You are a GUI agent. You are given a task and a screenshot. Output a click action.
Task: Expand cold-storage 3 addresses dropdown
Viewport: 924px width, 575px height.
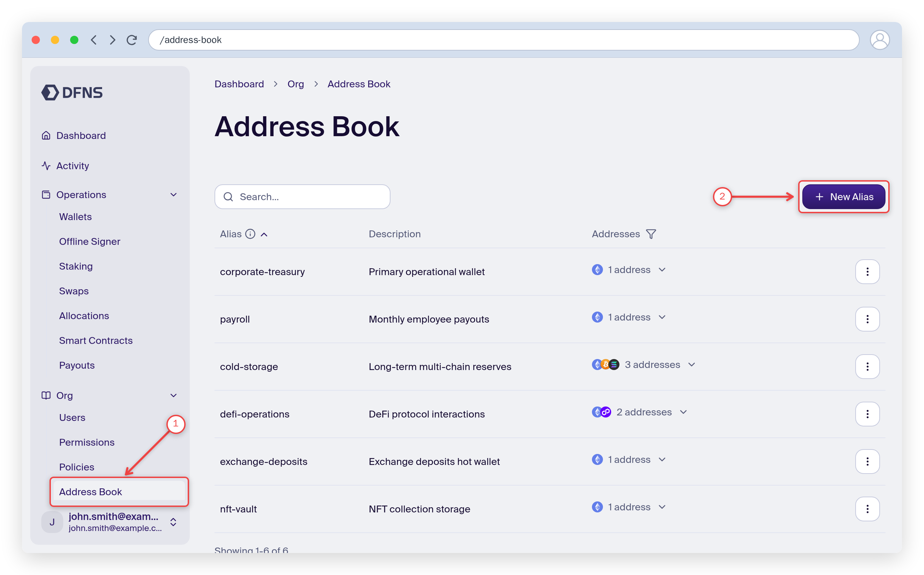[692, 365]
